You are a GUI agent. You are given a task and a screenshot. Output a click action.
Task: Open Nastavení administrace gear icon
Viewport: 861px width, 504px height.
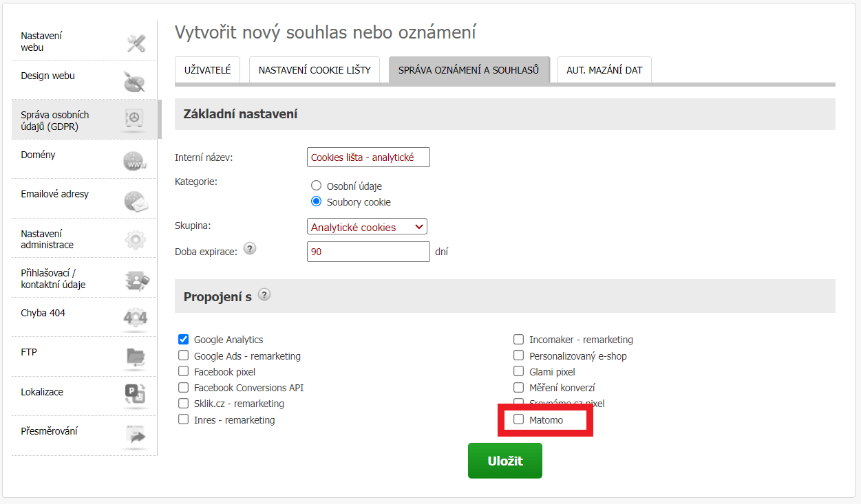(136, 240)
